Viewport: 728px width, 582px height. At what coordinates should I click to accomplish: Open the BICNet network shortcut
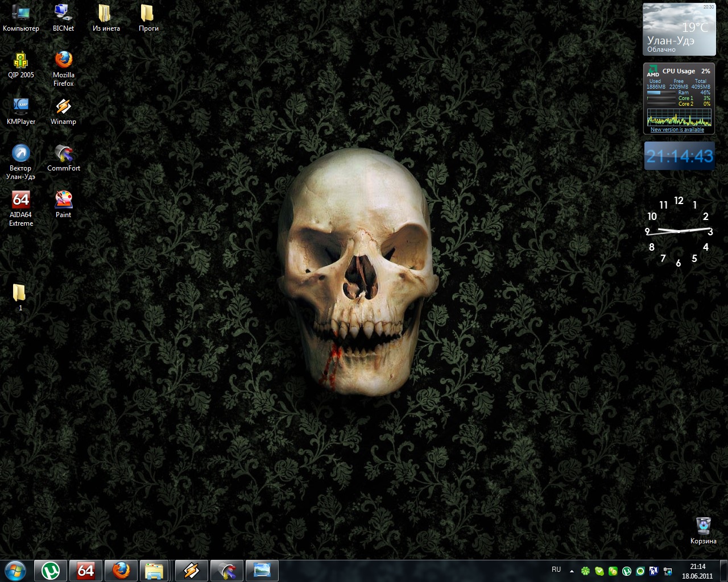click(x=63, y=13)
